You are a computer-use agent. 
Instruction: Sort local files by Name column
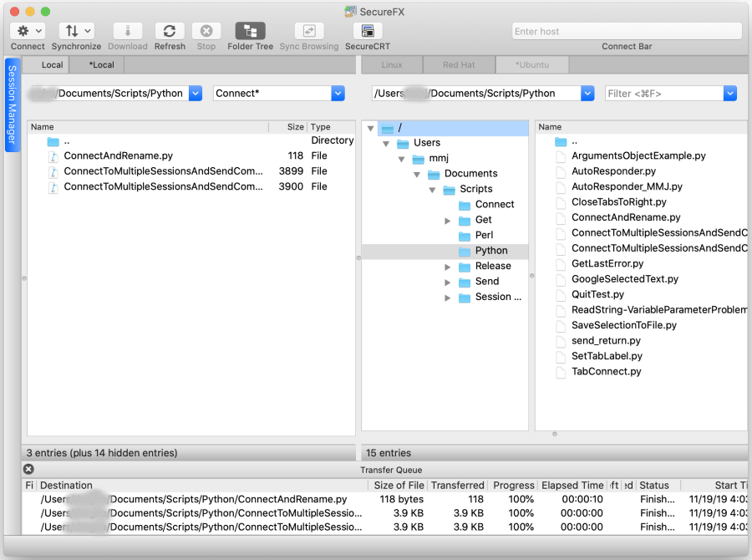coord(148,127)
